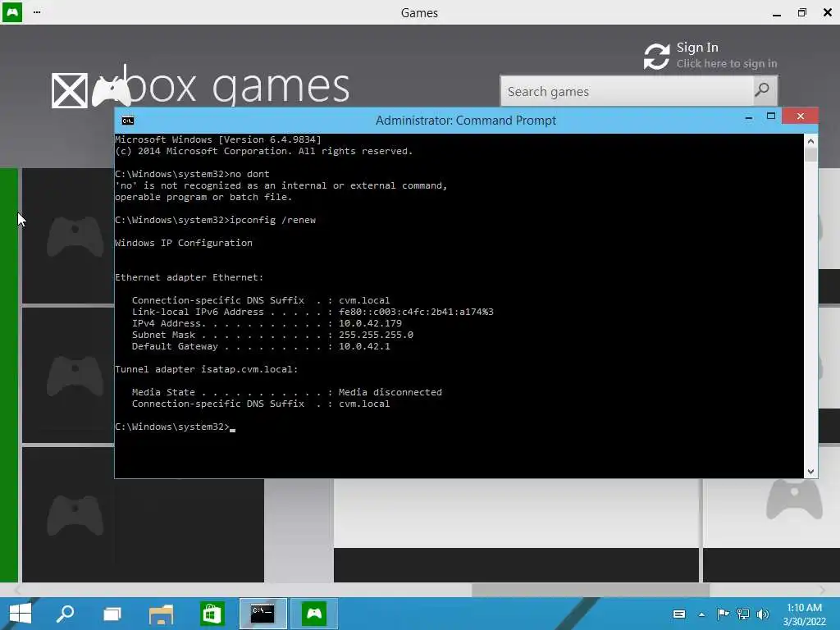Minimize the Command Prompt window
Image resolution: width=840 pixels, height=630 pixels.
point(749,117)
